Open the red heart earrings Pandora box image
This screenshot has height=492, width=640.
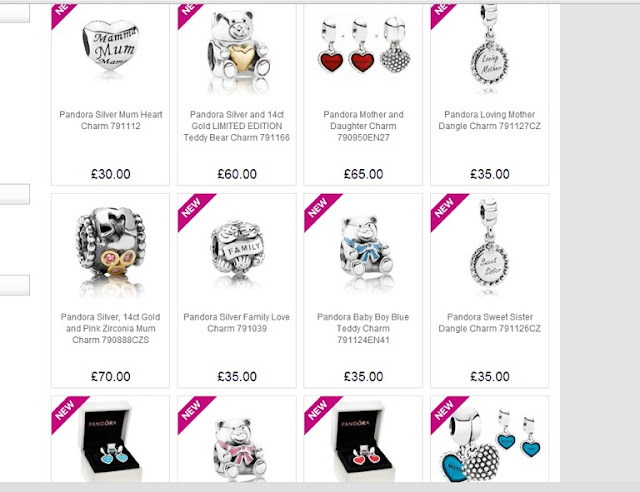coord(363,441)
